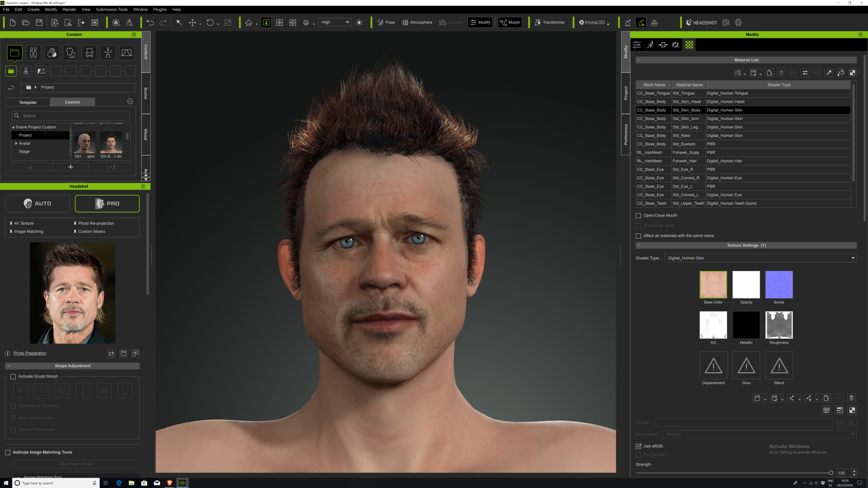Viewport: 868px width, 488px height.
Task: Collapse the Material List section
Action: click(x=639, y=60)
